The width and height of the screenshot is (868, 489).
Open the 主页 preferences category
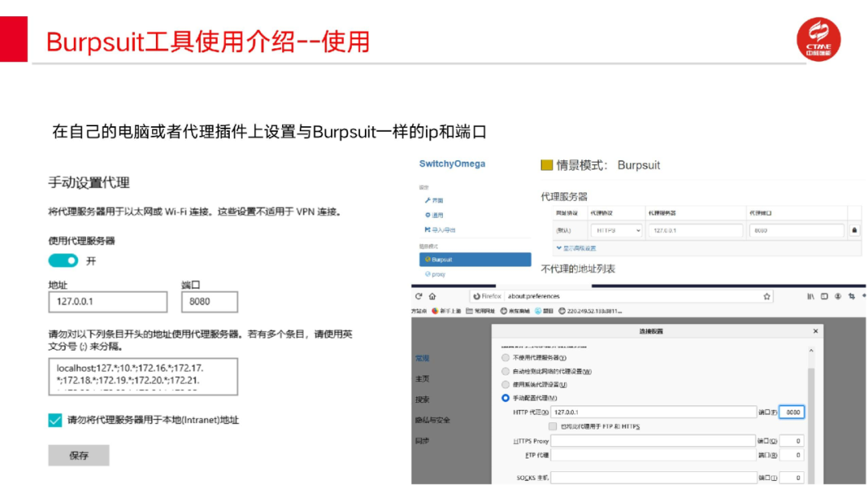click(423, 379)
